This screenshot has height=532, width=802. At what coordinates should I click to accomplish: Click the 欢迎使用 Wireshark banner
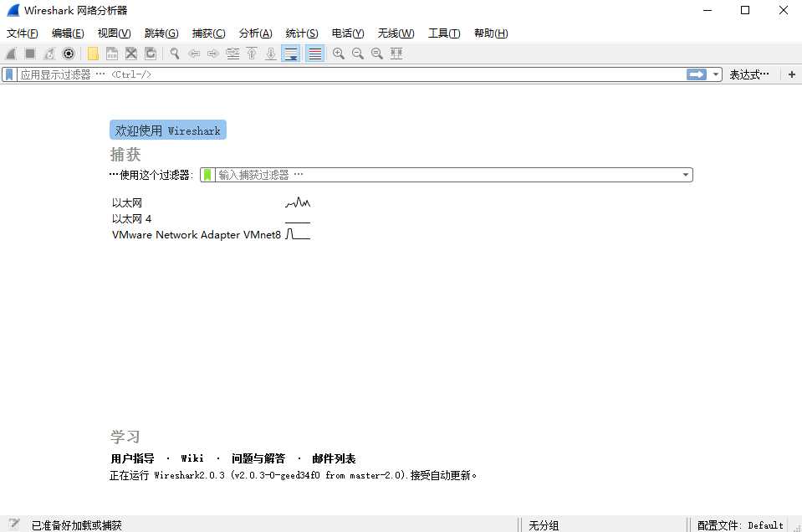click(168, 130)
